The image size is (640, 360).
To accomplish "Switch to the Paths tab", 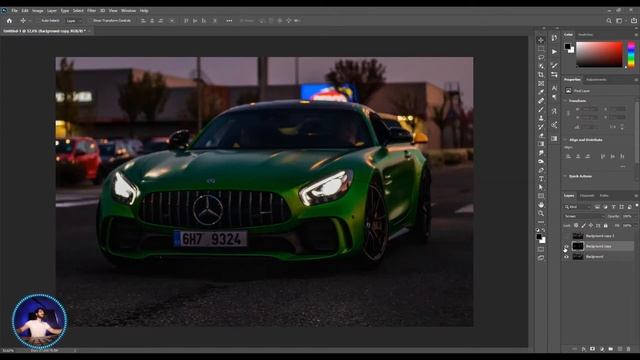I will coord(604,196).
